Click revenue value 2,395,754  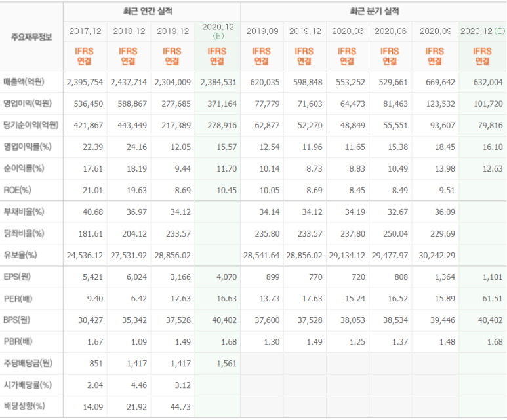pos(85,83)
